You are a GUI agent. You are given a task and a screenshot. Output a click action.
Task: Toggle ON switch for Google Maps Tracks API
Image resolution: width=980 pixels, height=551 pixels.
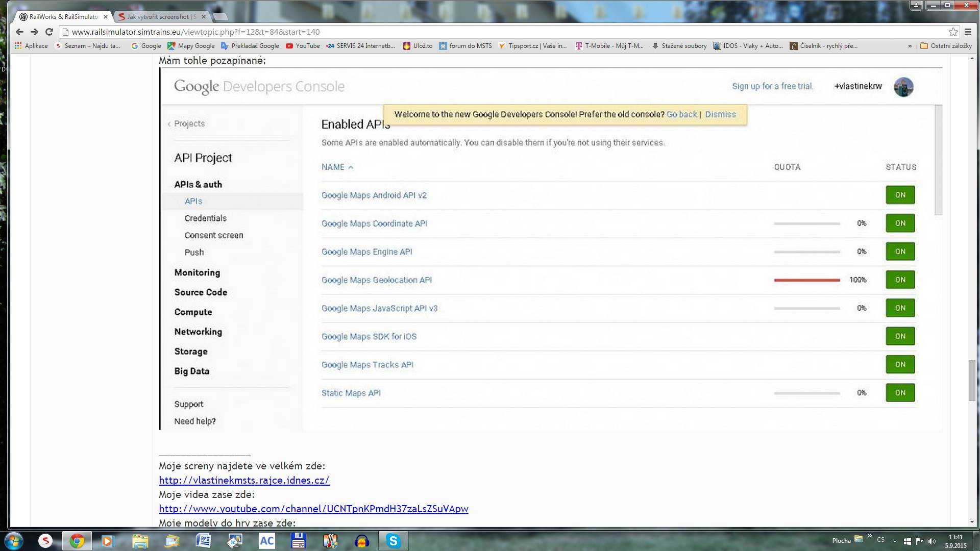(900, 364)
